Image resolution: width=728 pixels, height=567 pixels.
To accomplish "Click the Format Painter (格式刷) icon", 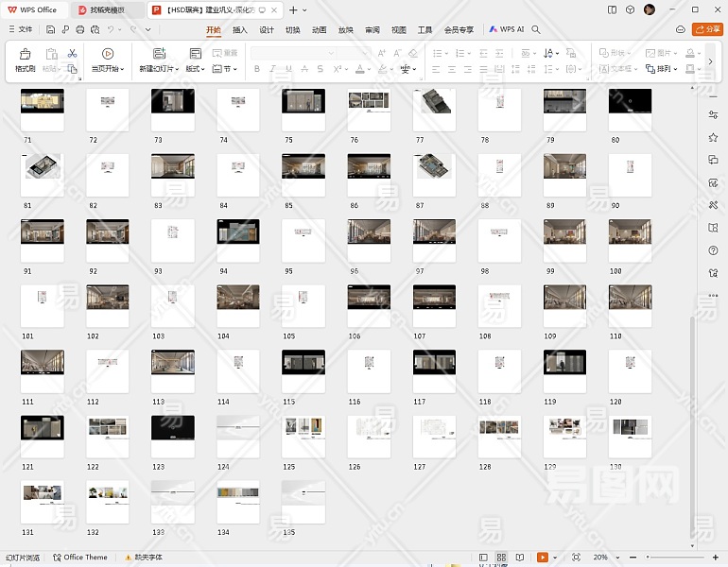I will pos(25,58).
